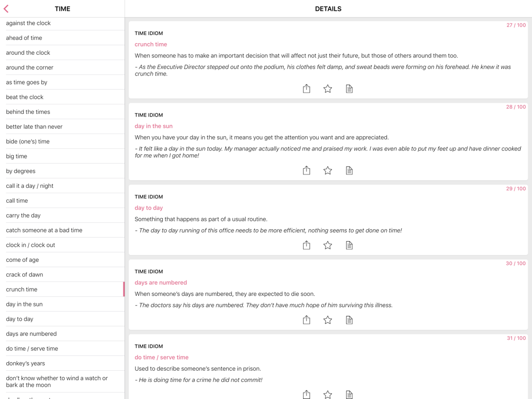Open 'better late than never' entry
The image size is (532, 399).
click(34, 127)
